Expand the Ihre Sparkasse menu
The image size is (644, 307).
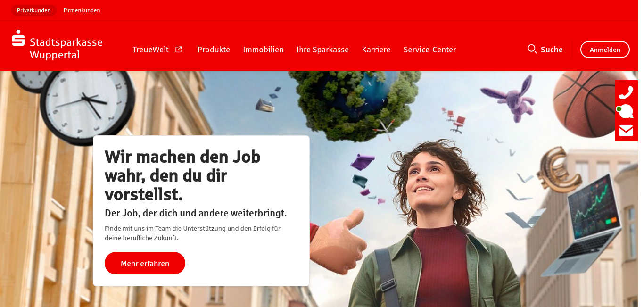[322, 50]
